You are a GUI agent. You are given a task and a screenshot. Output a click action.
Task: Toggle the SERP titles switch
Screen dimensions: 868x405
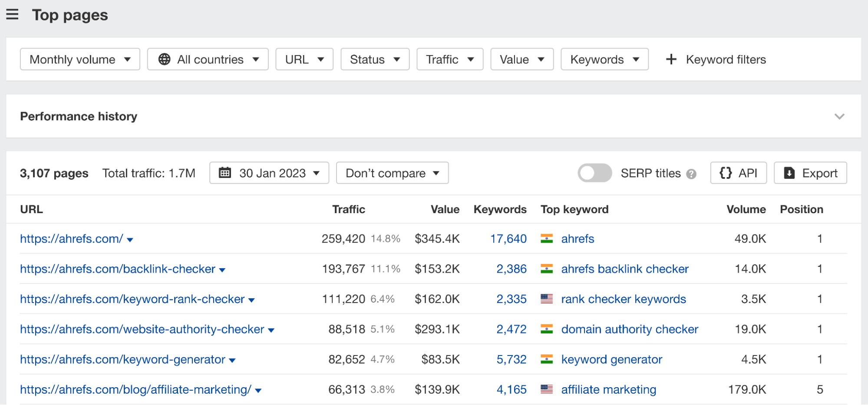[594, 173]
